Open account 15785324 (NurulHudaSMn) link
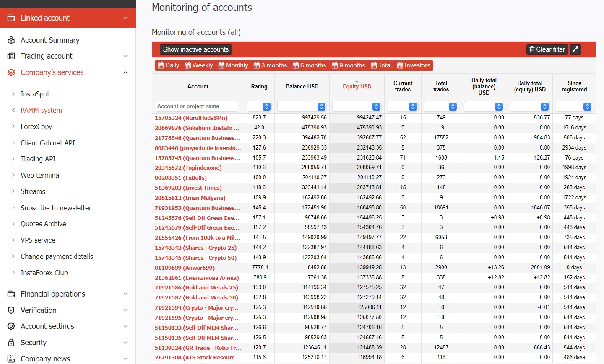This screenshot has height=364, width=604. [x=191, y=118]
